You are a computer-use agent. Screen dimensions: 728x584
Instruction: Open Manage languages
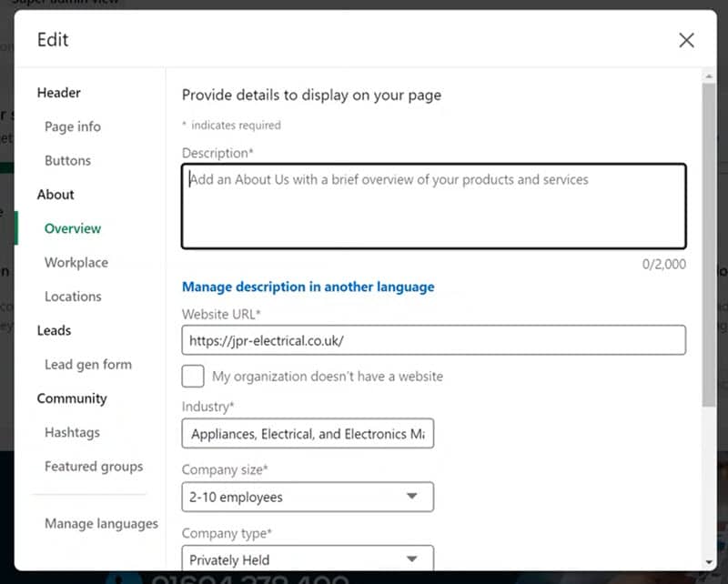pos(101,524)
